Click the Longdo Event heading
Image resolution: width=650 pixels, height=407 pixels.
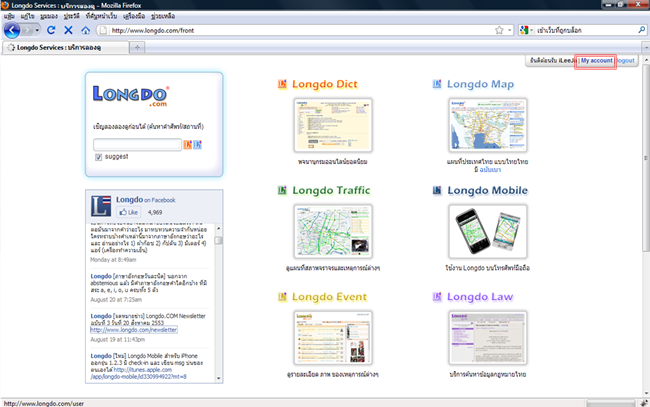[x=330, y=297]
